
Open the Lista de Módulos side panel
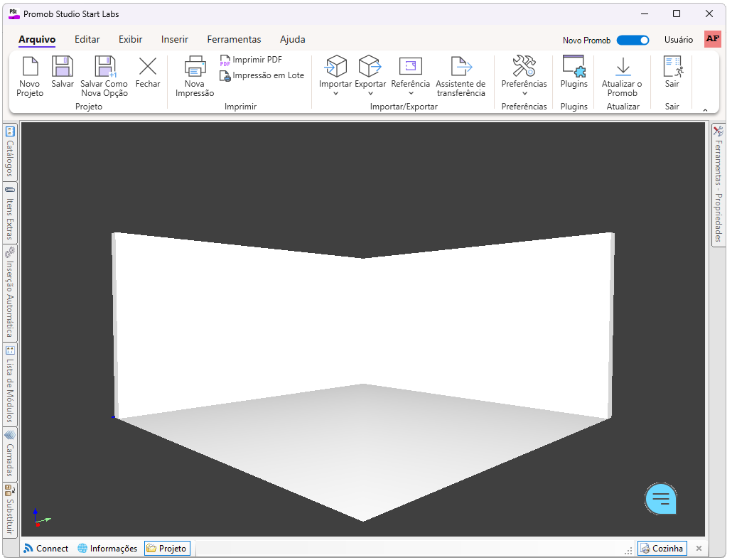point(10,384)
